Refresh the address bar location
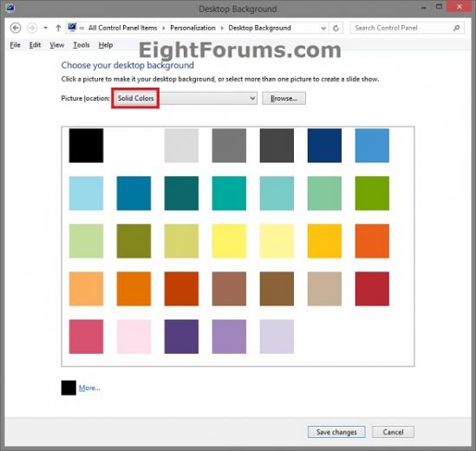The image size is (476, 451). (x=336, y=29)
